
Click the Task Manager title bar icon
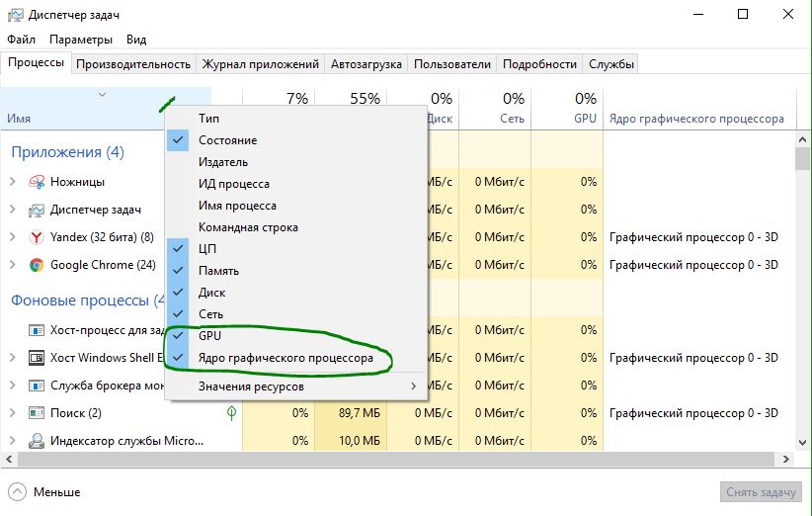coord(16,15)
